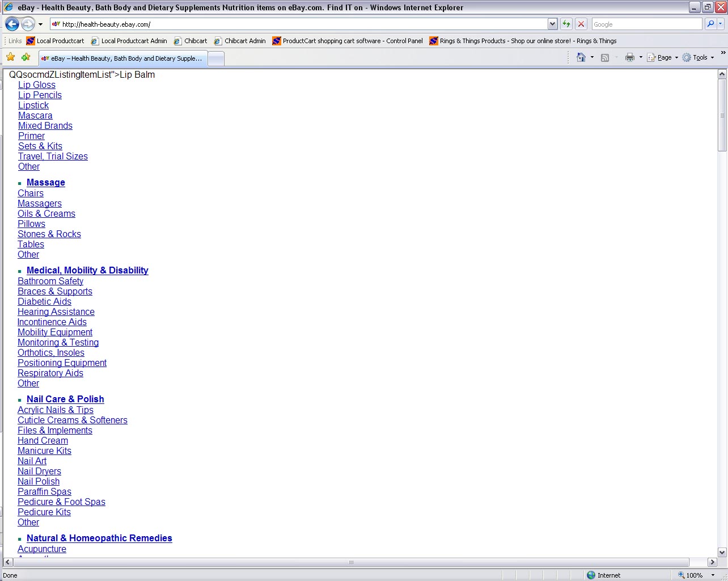Open the Paraffin Spas link
728x581 pixels.
tap(44, 492)
